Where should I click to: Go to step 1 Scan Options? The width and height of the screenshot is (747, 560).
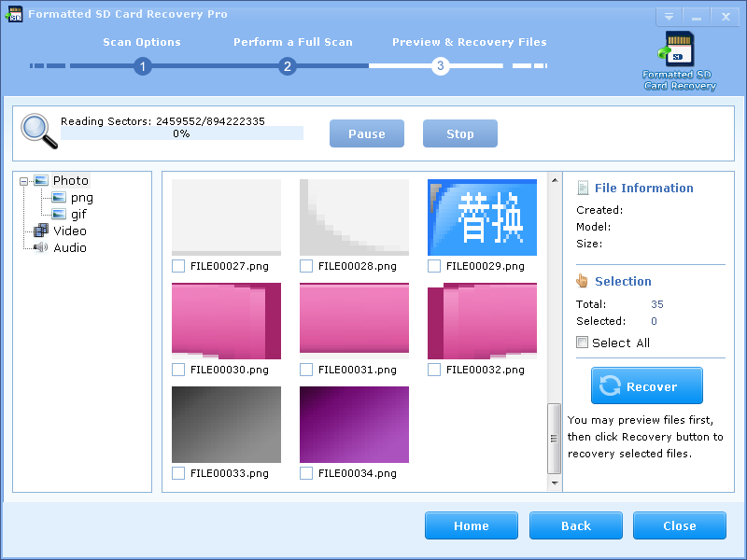pos(142,66)
